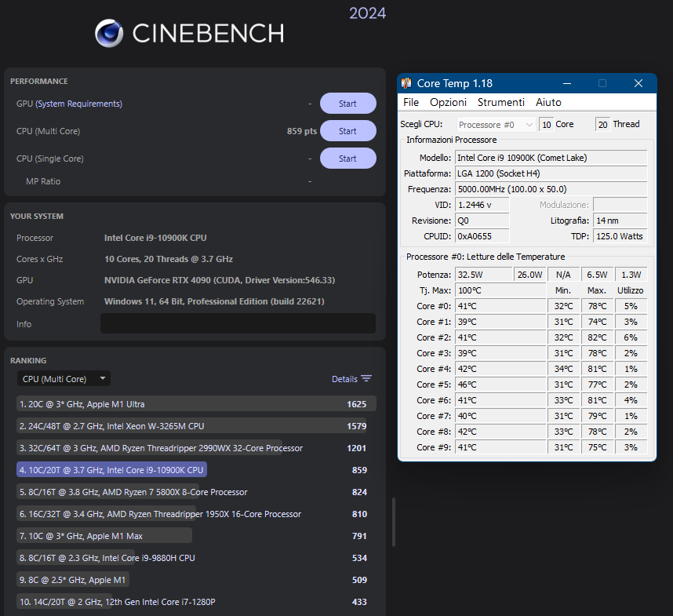Open the Opzioni menu
Screen dimensions: 673x616
pyautogui.click(x=448, y=102)
